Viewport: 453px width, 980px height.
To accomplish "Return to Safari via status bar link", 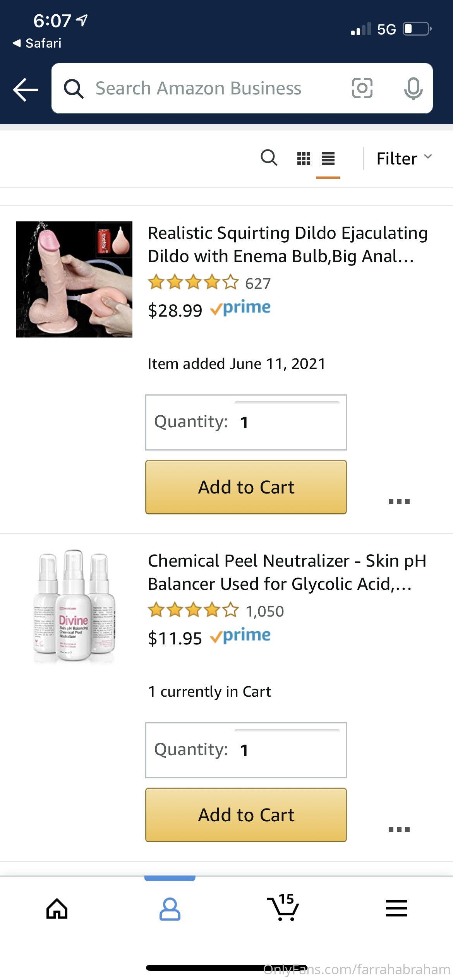I will point(37,43).
